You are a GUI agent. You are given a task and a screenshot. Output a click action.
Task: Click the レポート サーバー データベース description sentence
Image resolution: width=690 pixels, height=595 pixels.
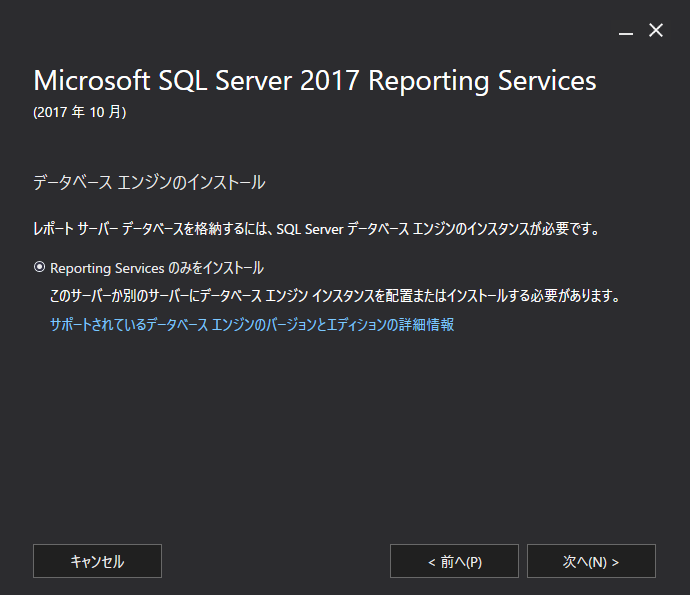pyautogui.click(x=317, y=229)
